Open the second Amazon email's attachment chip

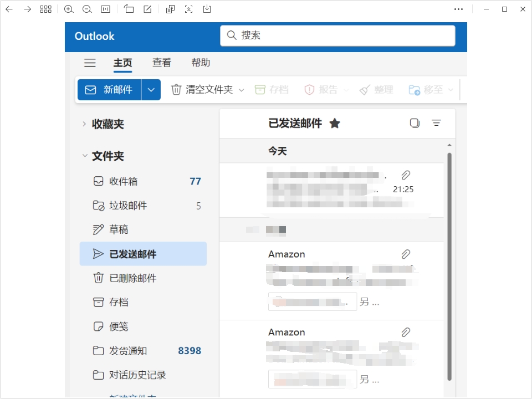pos(313,379)
